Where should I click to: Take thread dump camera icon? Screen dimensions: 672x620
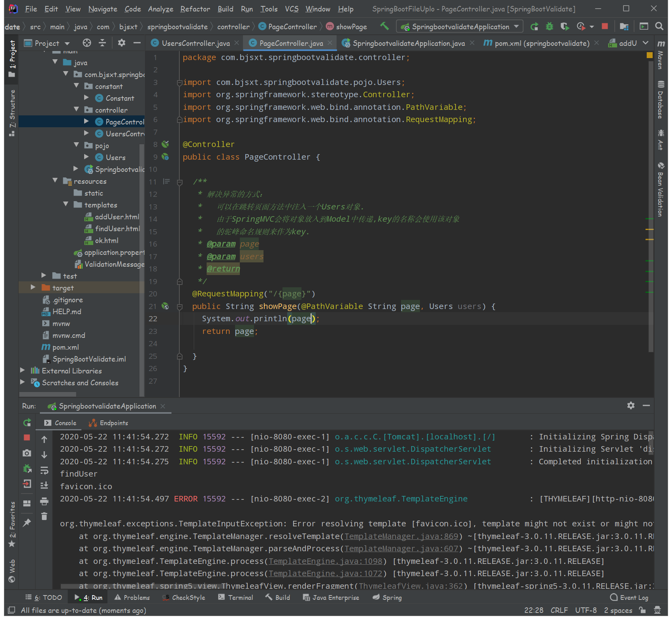point(27,453)
